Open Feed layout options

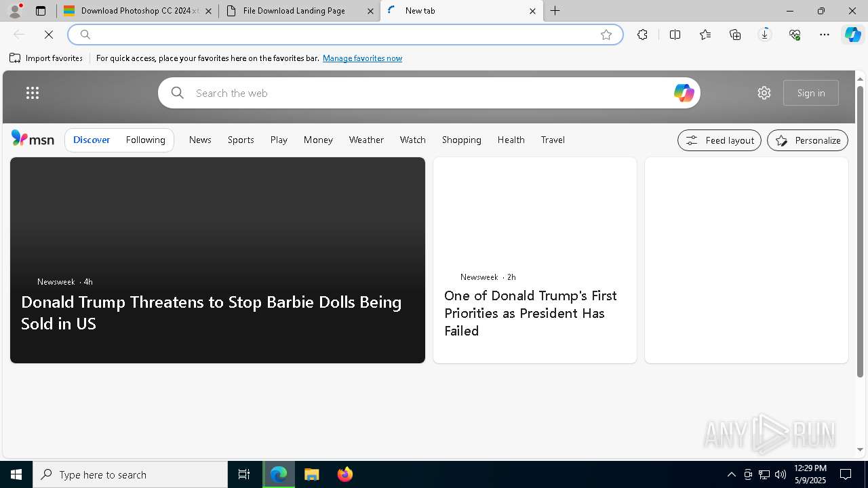(x=719, y=140)
